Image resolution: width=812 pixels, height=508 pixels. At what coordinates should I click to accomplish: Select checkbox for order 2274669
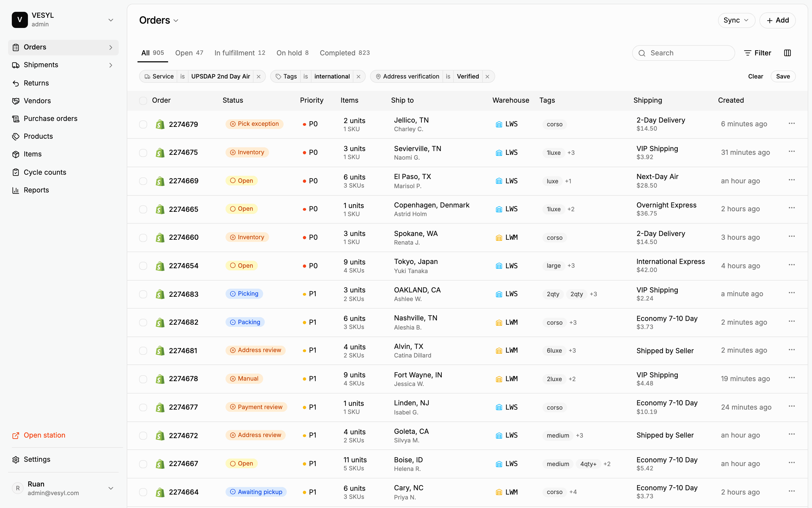[x=143, y=181]
